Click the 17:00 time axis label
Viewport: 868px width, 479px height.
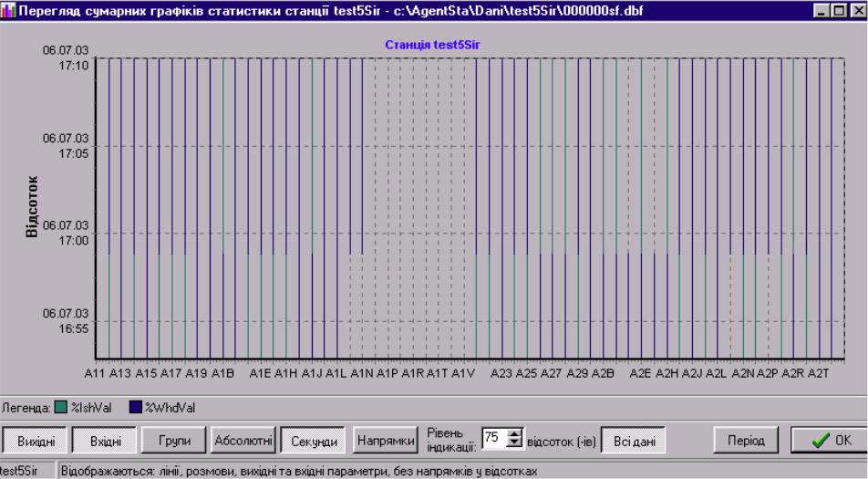click(74, 241)
